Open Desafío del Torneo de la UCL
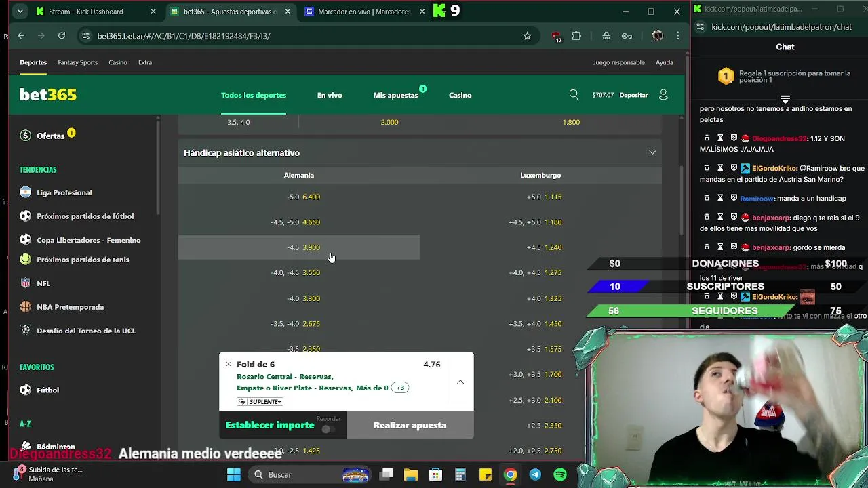 point(85,331)
